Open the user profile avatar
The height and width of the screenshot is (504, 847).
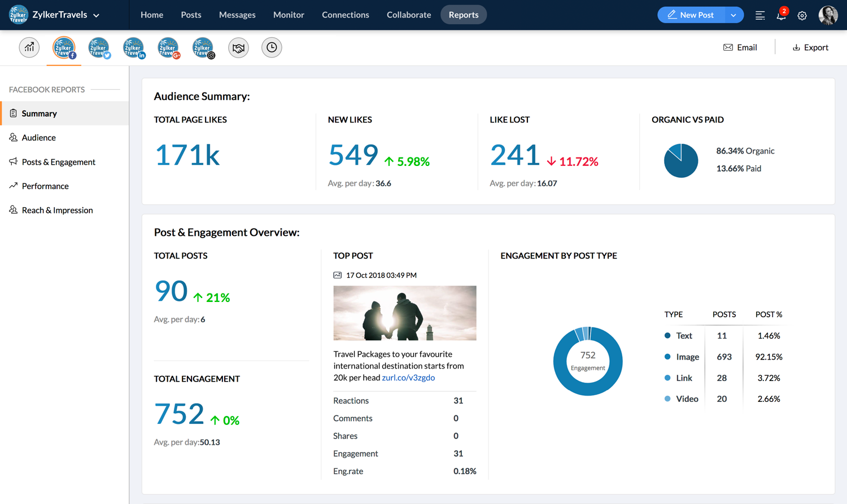[x=828, y=15]
